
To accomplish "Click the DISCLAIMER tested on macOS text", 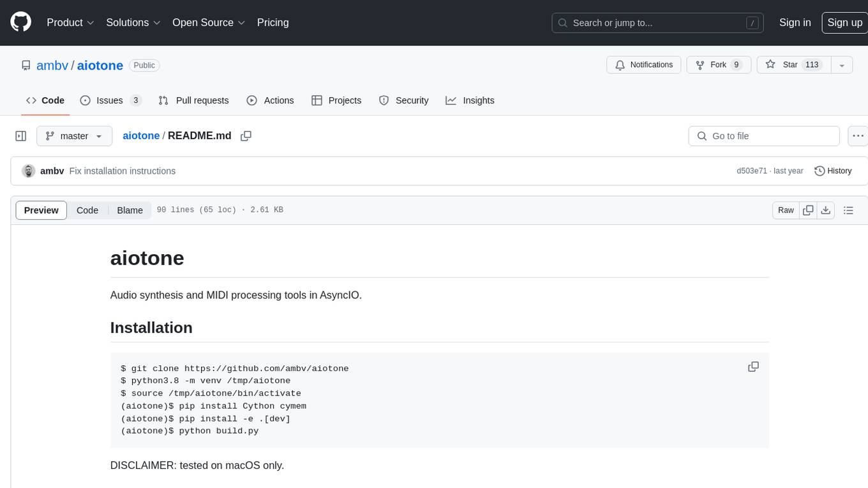I will pyautogui.click(x=197, y=465).
